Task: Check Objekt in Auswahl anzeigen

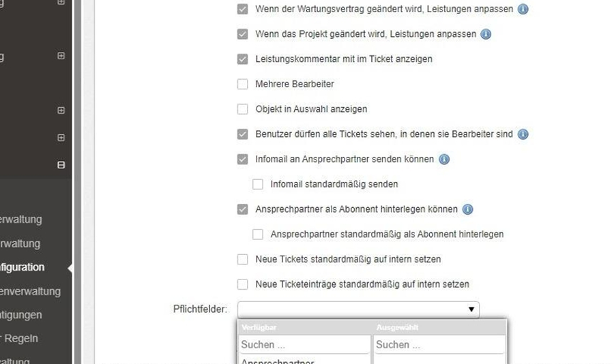Action: pos(242,109)
